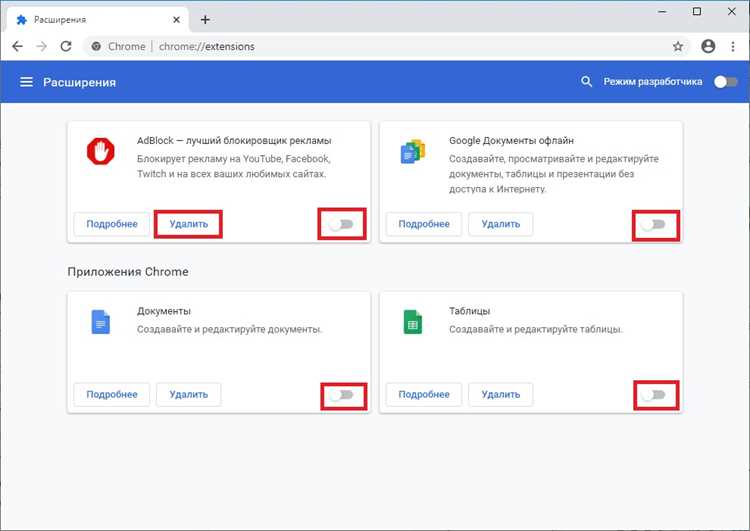The image size is (750, 531).
Task: Open a new tab with the plus button
Action: click(x=205, y=20)
